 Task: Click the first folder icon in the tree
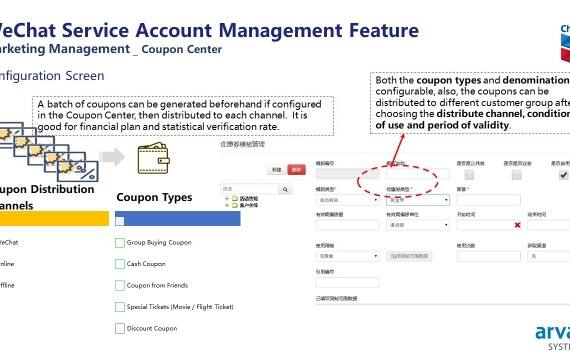pos(234,199)
